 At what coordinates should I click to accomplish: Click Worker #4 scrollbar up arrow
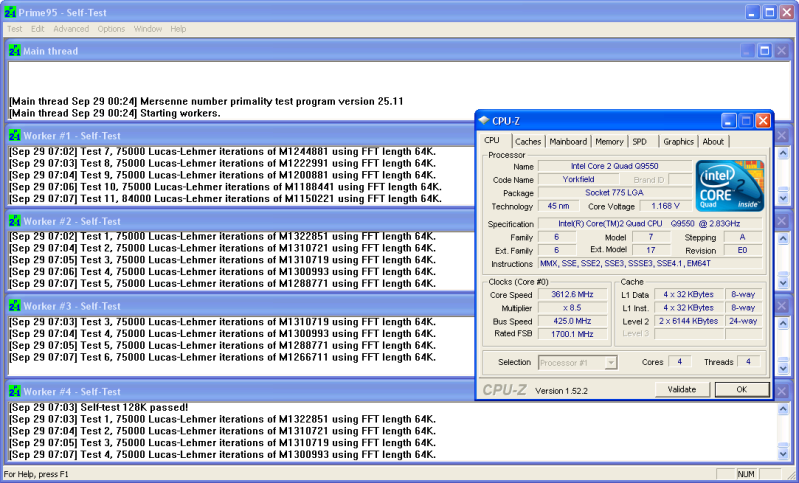click(783, 409)
